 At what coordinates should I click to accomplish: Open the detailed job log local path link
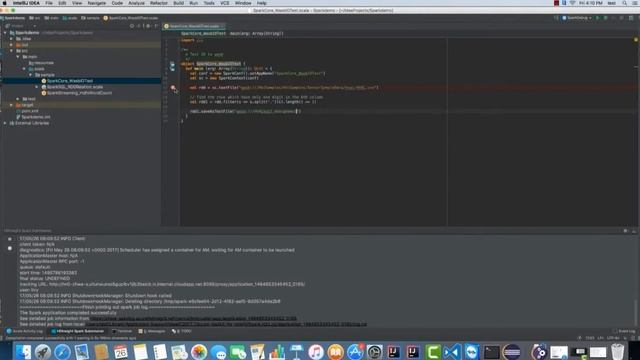coord(226,324)
